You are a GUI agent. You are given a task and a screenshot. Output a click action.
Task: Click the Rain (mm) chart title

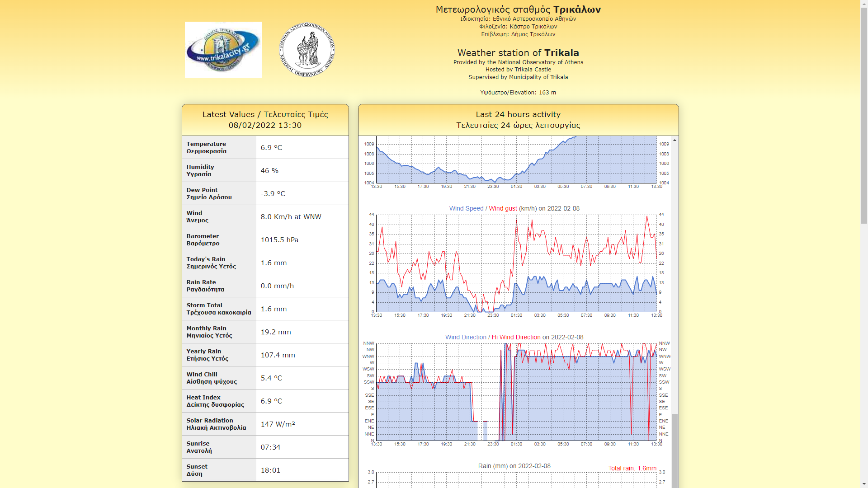click(514, 466)
